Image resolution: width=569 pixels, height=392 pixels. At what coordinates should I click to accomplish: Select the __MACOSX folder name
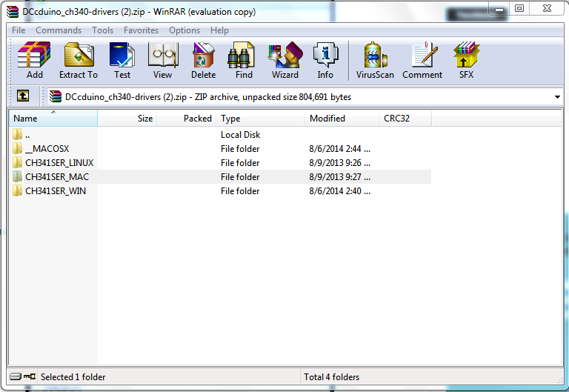(x=47, y=148)
